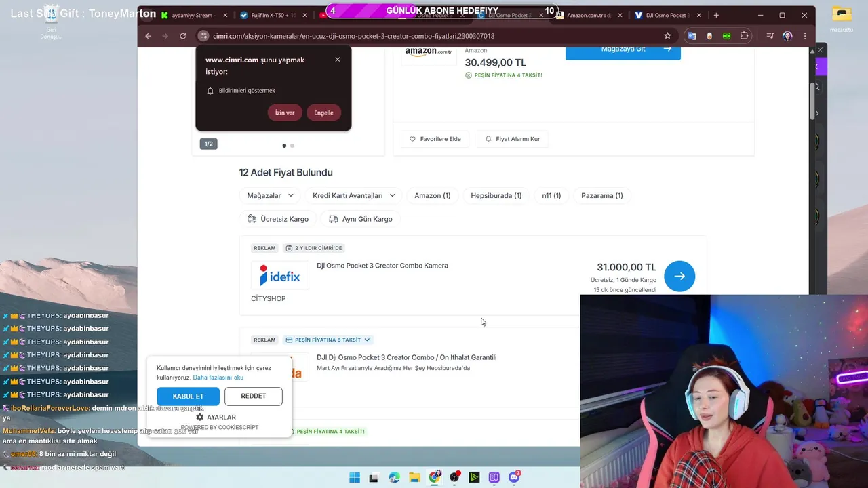Image resolution: width=868 pixels, height=488 pixels.
Task: Open the Chrome three-dot menu
Action: (805, 36)
